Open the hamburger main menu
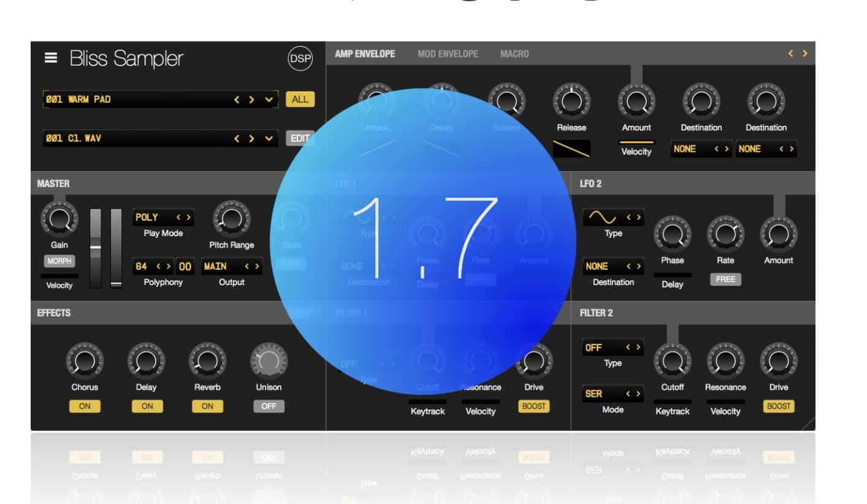Image resolution: width=867 pixels, height=504 pixels. click(51, 58)
